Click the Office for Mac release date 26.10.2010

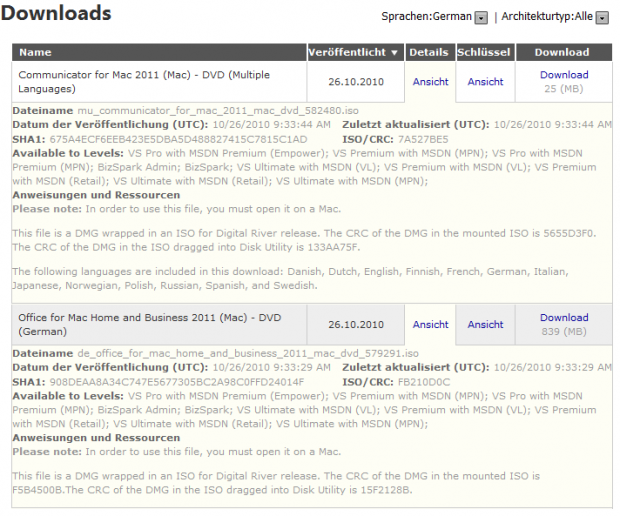tap(356, 325)
